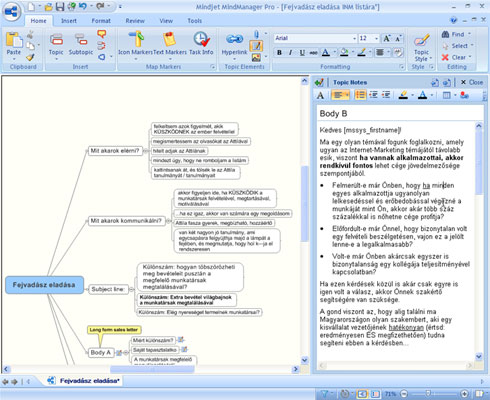
Task: Select the 'Fejvadász eladása' central topic
Action: [x=44, y=285]
